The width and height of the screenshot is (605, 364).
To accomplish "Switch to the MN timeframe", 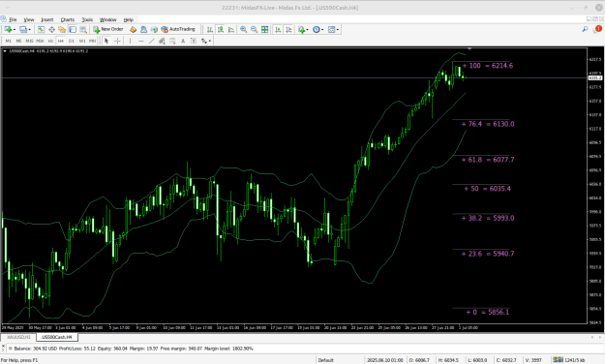I will coord(92,41).
